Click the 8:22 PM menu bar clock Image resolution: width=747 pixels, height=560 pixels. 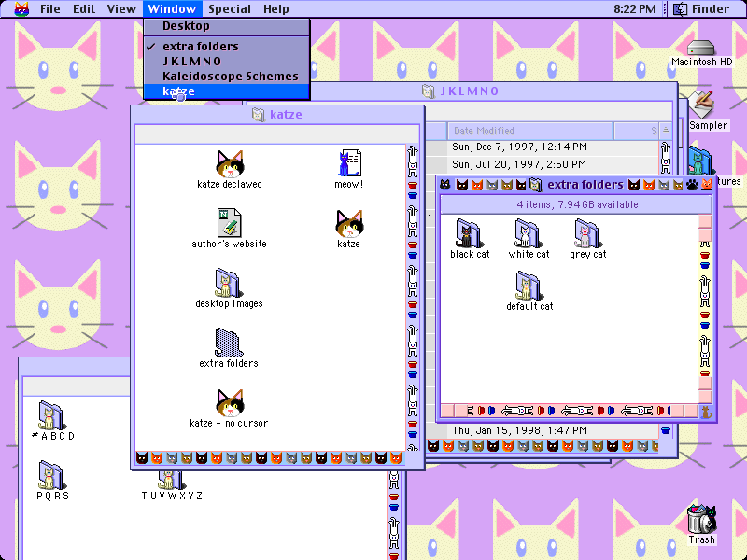[634, 8]
